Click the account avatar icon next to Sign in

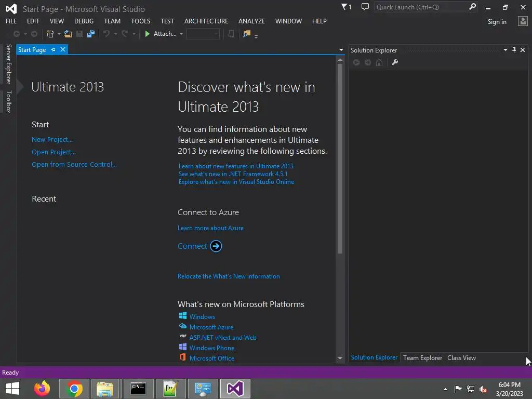click(x=523, y=21)
